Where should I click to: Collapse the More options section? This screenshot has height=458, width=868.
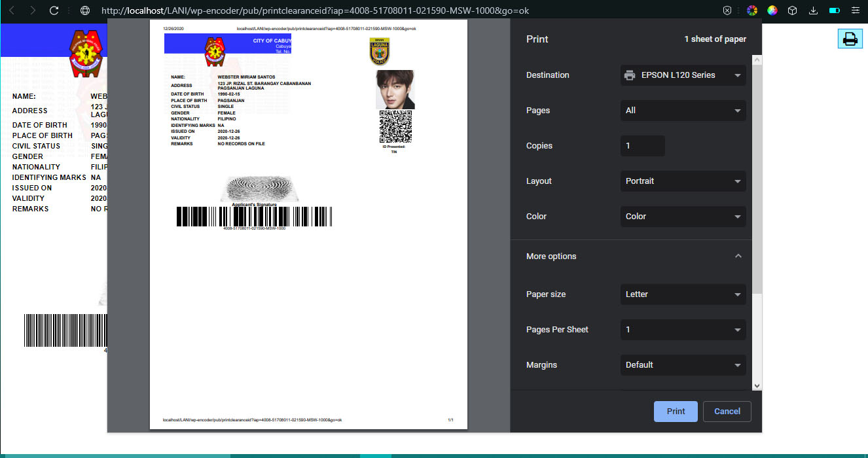738,256
